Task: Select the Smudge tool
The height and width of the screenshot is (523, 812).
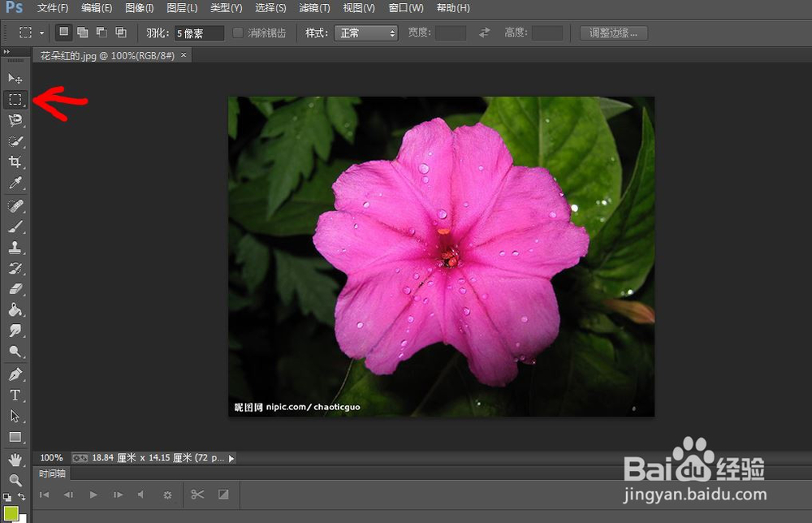Action: [15, 331]
